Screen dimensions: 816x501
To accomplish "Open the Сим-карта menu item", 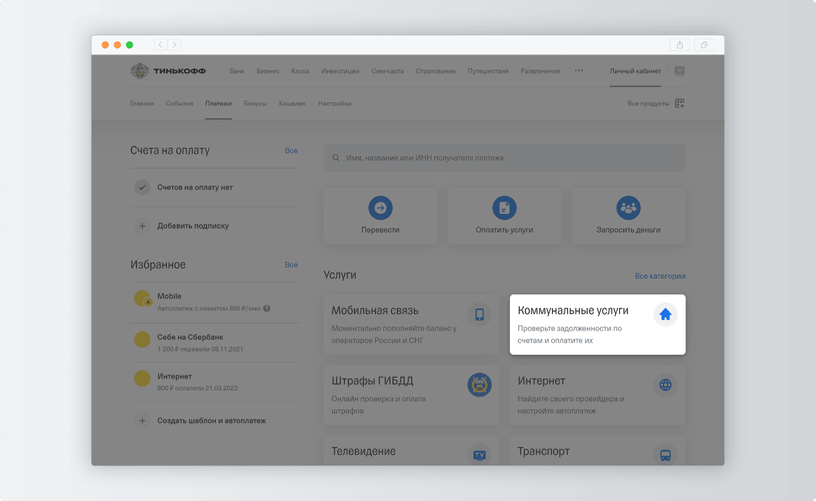I will pos(387,71).
